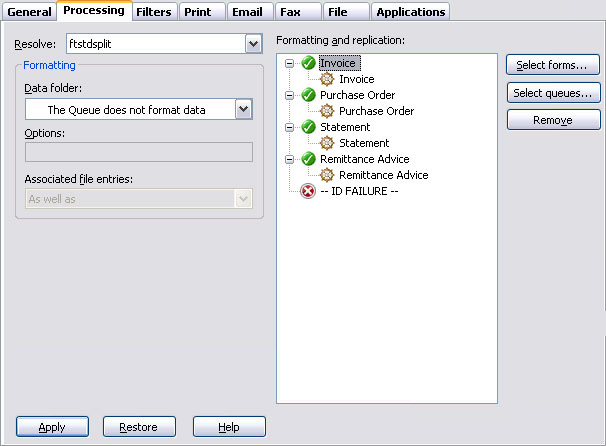Switch to the Applications tab
Screen dimensions: 606x446
tap(410, 12)
